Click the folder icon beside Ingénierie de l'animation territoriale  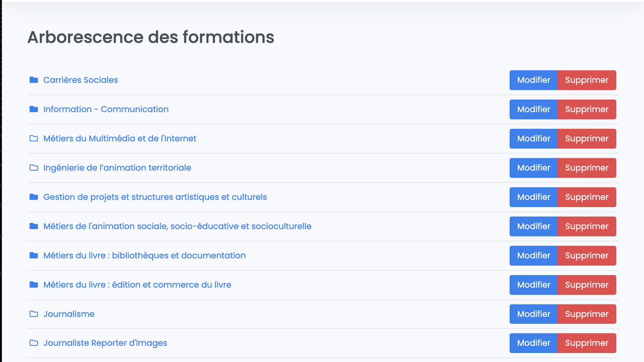[34, 167]
